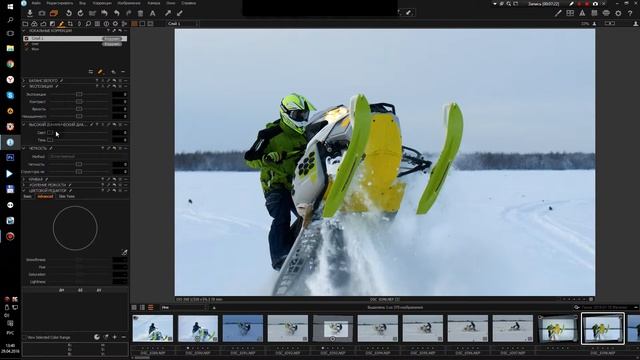This screenshot has width=640, height=360.
Task: Expand the Кривая panel
Action: pyautogui.click(x=24, y=179)
